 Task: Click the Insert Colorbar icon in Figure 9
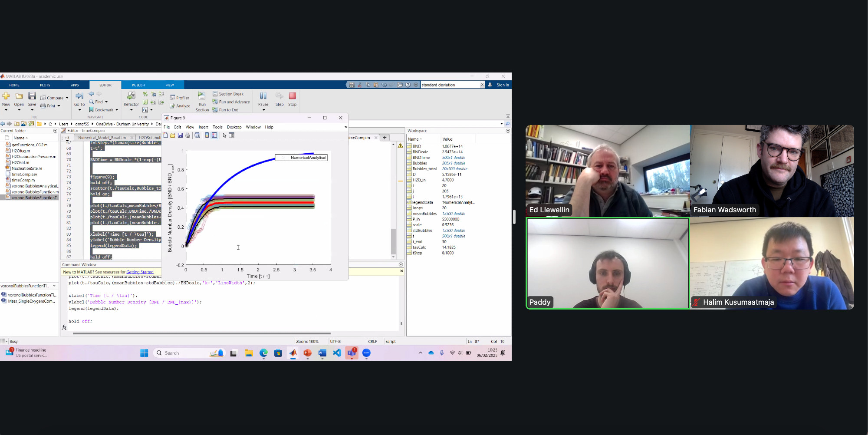pyautogui.click(x=207, y=135)
